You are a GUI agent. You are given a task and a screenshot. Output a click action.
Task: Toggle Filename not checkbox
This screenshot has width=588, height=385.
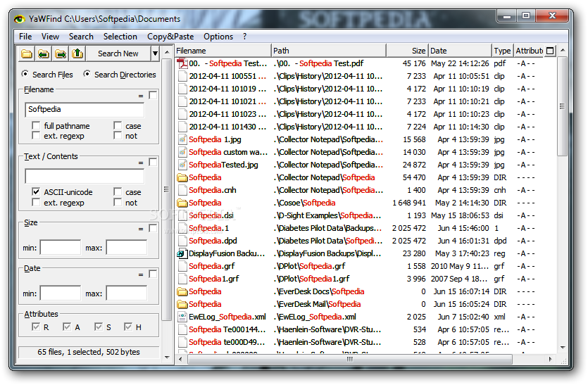118,135
